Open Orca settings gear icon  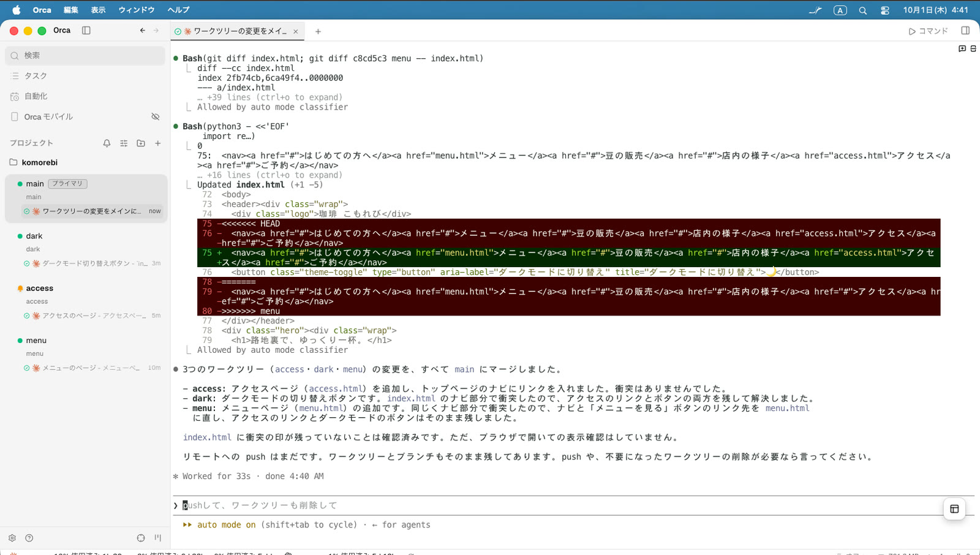click(x=12, y=538)
